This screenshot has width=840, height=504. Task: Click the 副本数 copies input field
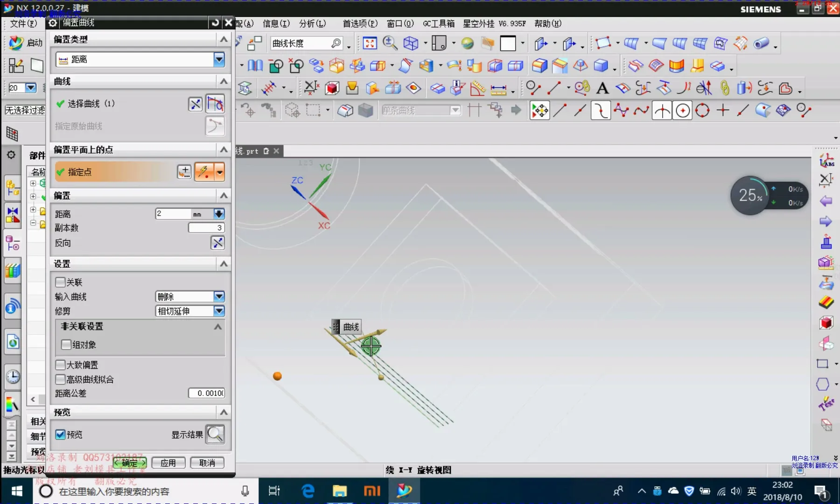[x=206, y=228]
